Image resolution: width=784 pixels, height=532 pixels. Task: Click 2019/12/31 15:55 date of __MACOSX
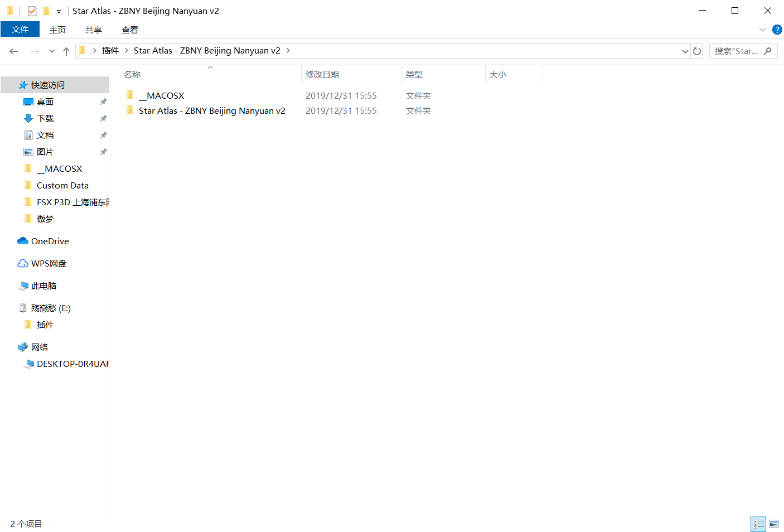click(341, 96)
